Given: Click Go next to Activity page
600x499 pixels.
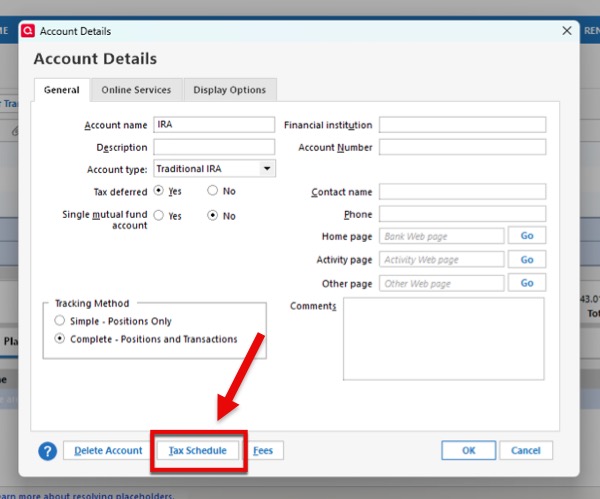Looking at the screenshot, I should [527, 259].
